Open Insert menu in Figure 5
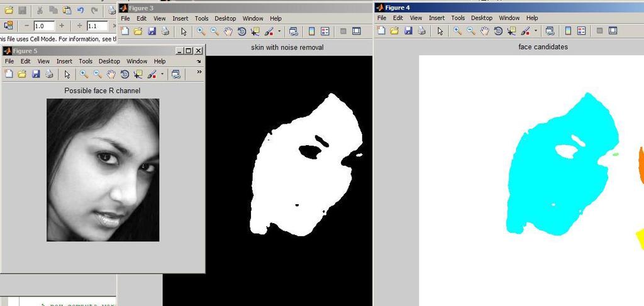The width and height of the screenshot is (644, 306). pos(64,61)
